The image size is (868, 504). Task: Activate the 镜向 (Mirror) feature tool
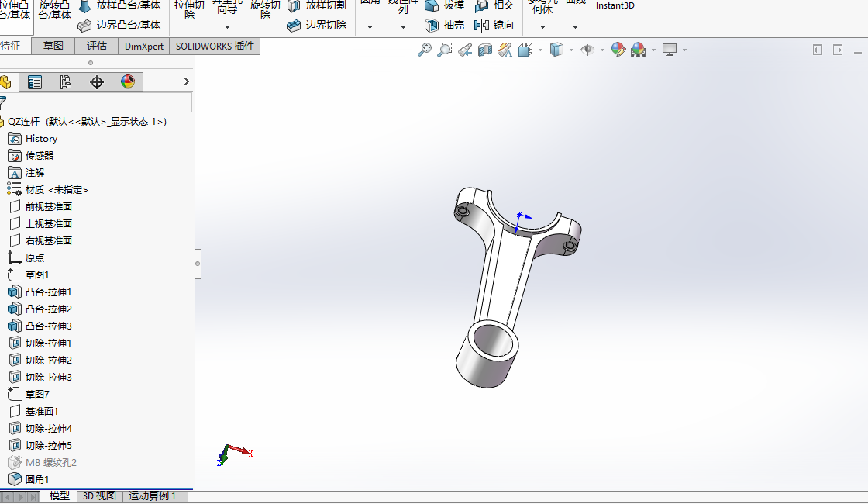point(494,24)
